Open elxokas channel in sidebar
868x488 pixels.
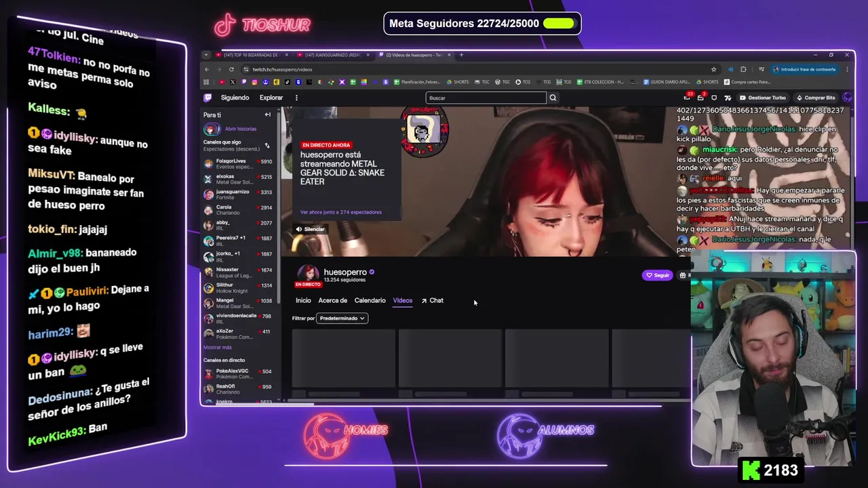239,179
